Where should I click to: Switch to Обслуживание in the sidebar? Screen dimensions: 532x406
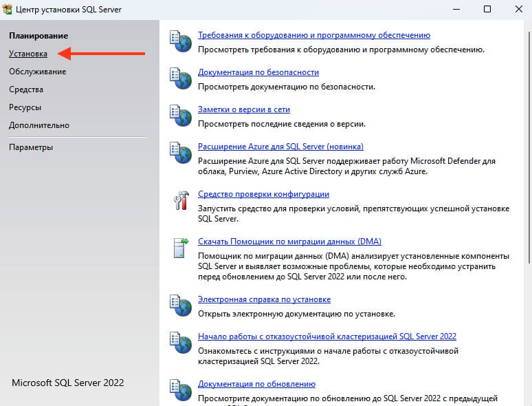tap(38, 72)
